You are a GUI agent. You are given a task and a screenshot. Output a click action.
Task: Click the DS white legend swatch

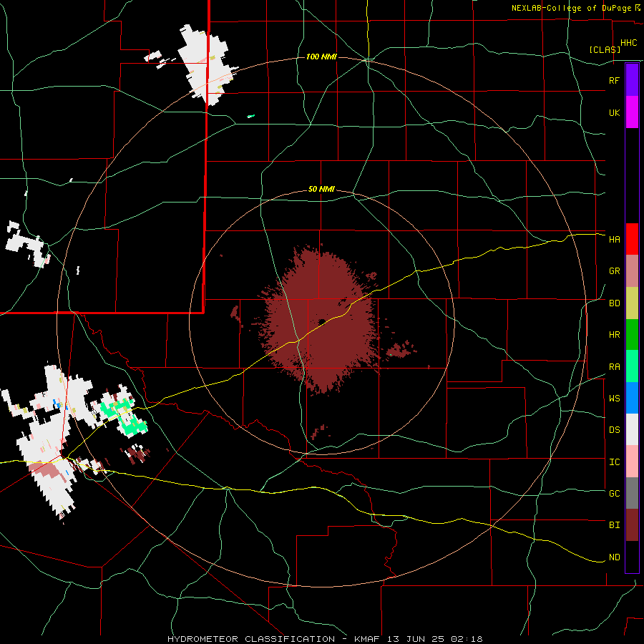632,429
